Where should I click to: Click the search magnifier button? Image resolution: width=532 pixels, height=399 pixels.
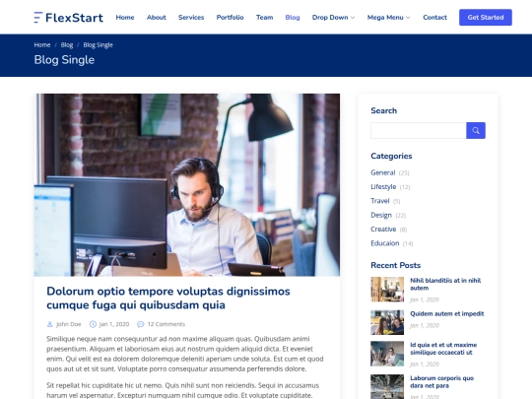pyautogui.click(x=476, y=131)
